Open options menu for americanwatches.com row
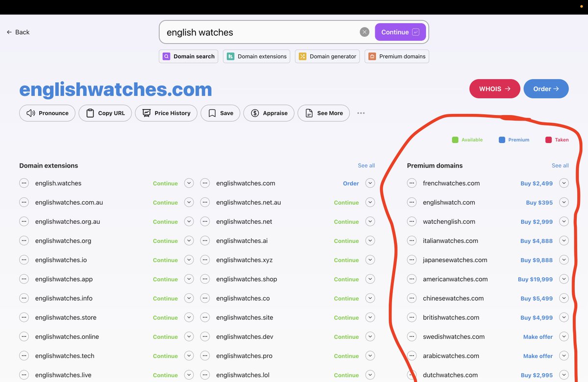This screenshot has width=588, height=382. click(412, 279)
